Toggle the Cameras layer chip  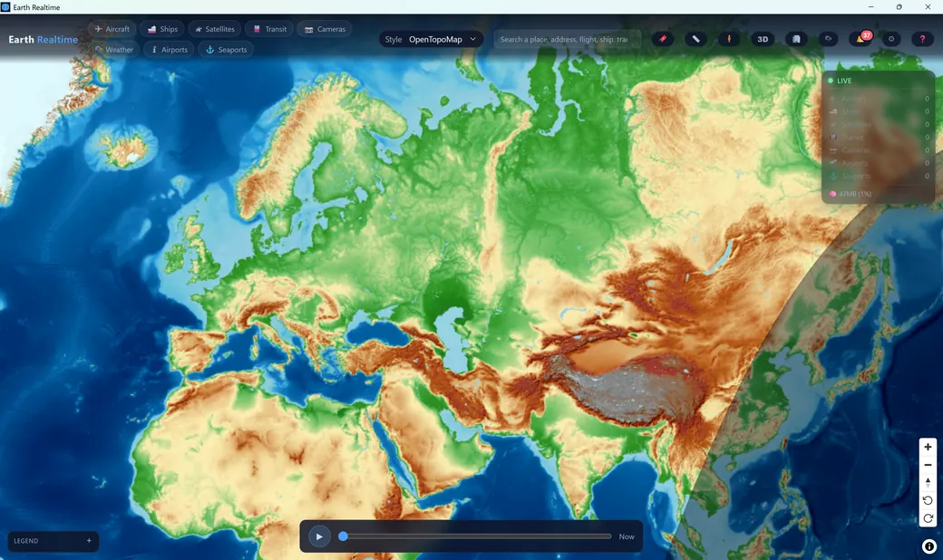click(325, 29)
